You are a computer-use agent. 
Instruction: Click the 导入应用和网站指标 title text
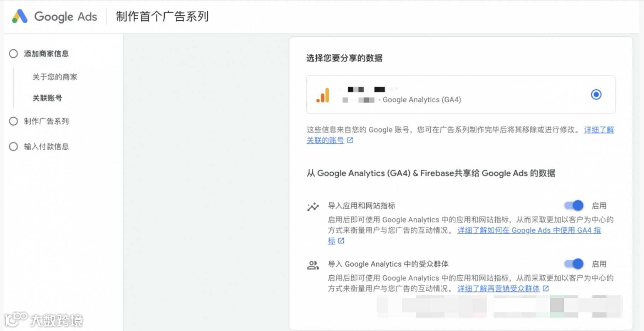pos(361,206)
